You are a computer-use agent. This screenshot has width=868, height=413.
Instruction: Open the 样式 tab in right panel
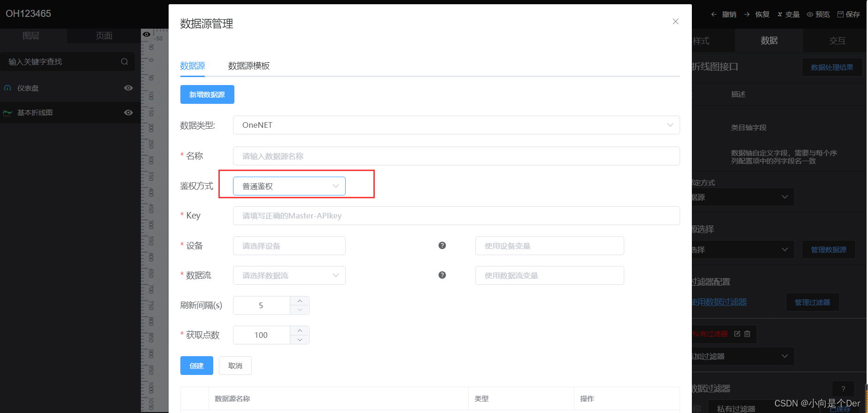(x=713, y=40)
